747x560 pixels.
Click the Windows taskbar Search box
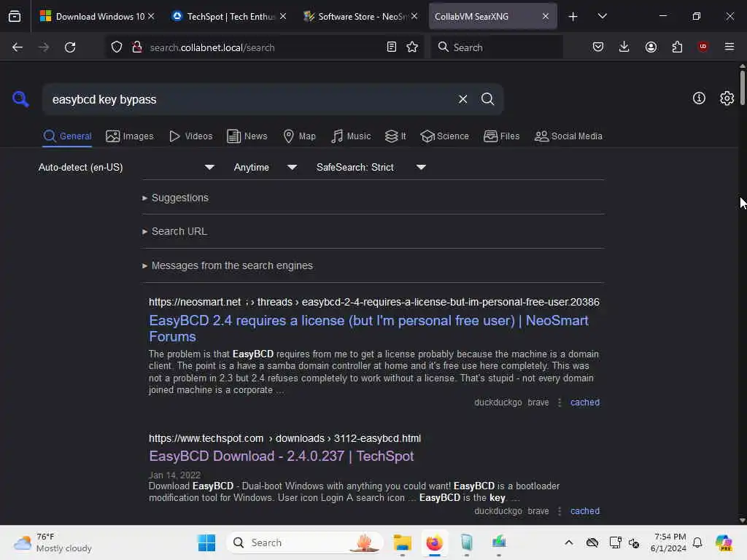306,542
